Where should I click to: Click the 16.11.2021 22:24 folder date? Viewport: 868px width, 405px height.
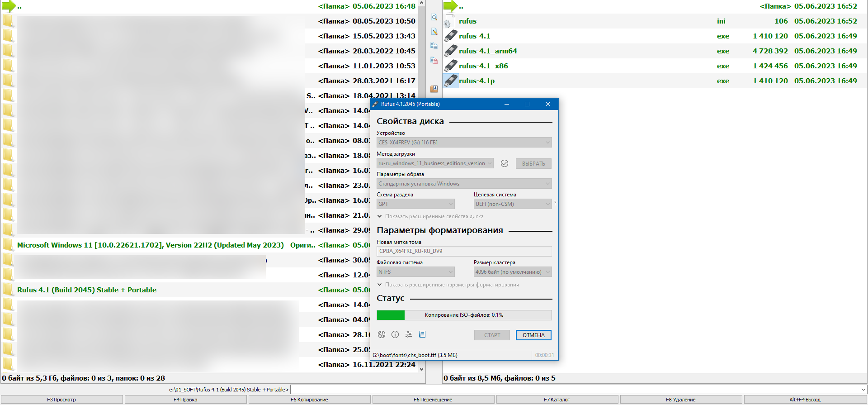point(384,365)
